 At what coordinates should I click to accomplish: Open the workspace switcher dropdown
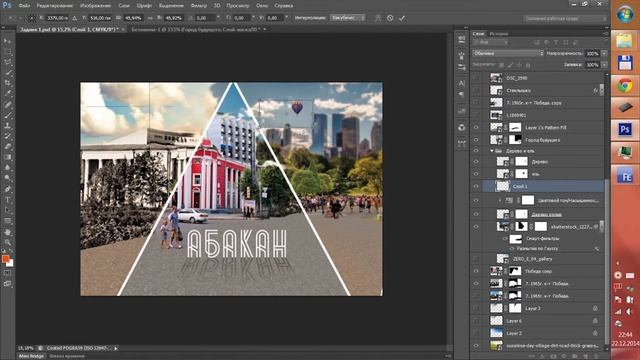tap(565, 18)
